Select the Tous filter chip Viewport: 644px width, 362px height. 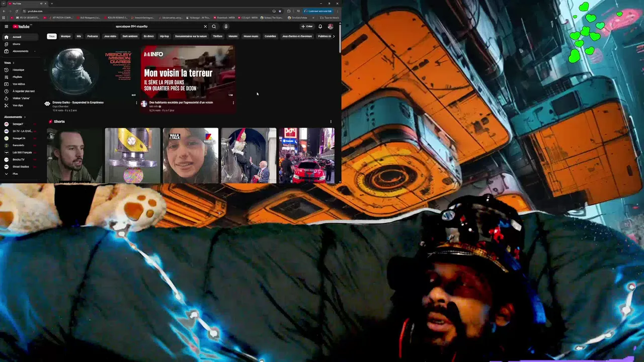click(51, 36)
